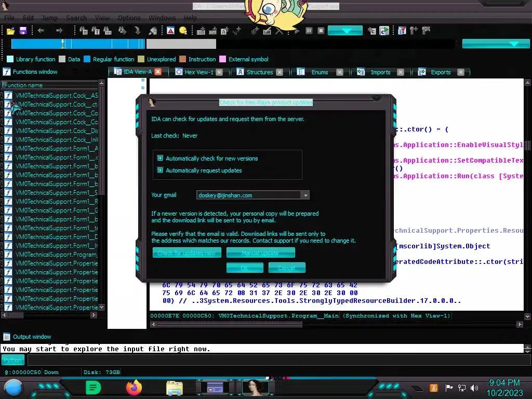
Task: Click the blue navigation band overview
Action: pyautogui.click(x=78, y=44)
